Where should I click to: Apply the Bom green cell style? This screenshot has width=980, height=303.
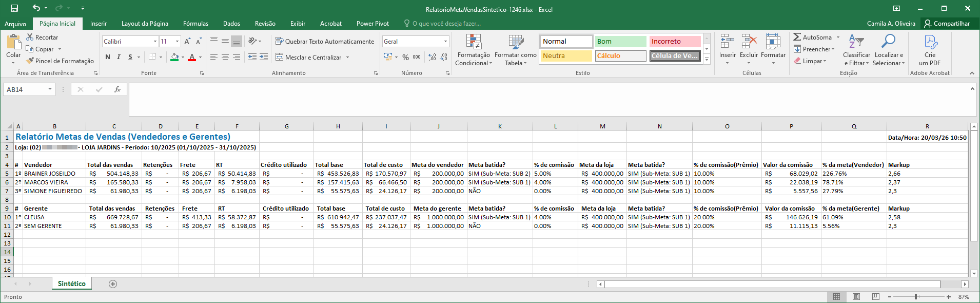620,42
